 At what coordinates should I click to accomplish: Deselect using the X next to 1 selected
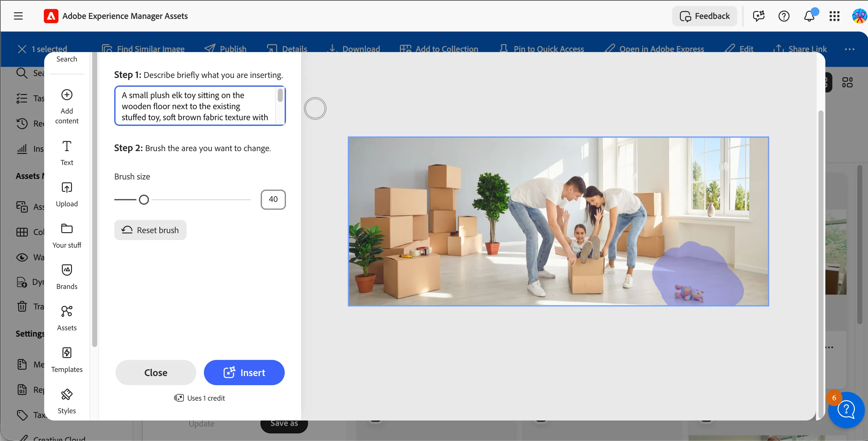pos(22,49)
